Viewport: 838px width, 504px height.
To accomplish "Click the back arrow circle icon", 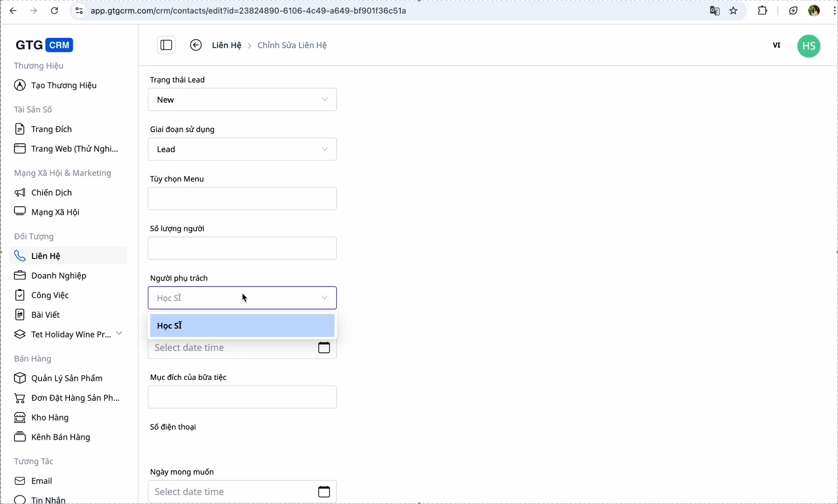I will click(196, 45).
